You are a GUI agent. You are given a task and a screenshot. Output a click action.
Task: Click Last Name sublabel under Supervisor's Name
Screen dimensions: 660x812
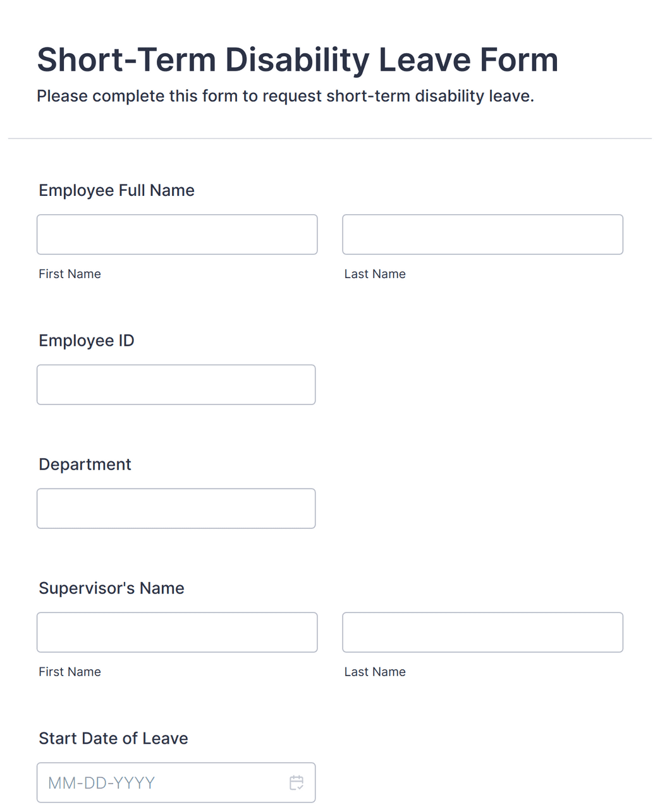coord(375,672)
